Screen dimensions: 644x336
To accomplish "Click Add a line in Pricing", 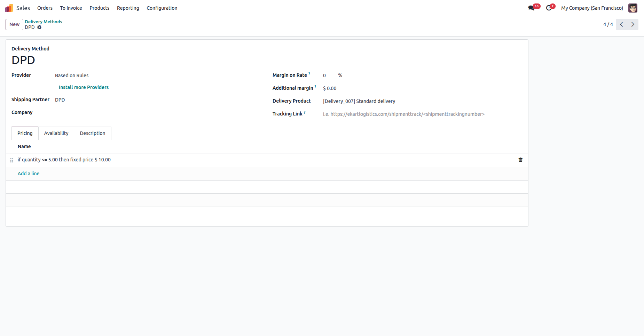I will click(x=29, y=174).
